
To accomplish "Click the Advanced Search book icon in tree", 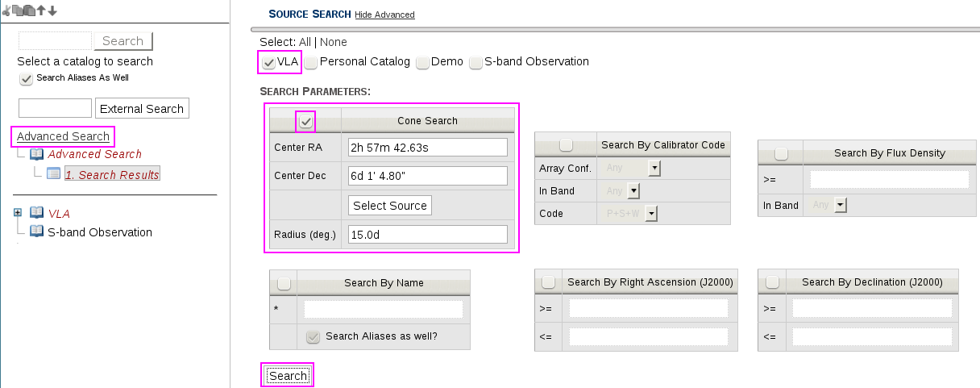I will coord(36,154).
